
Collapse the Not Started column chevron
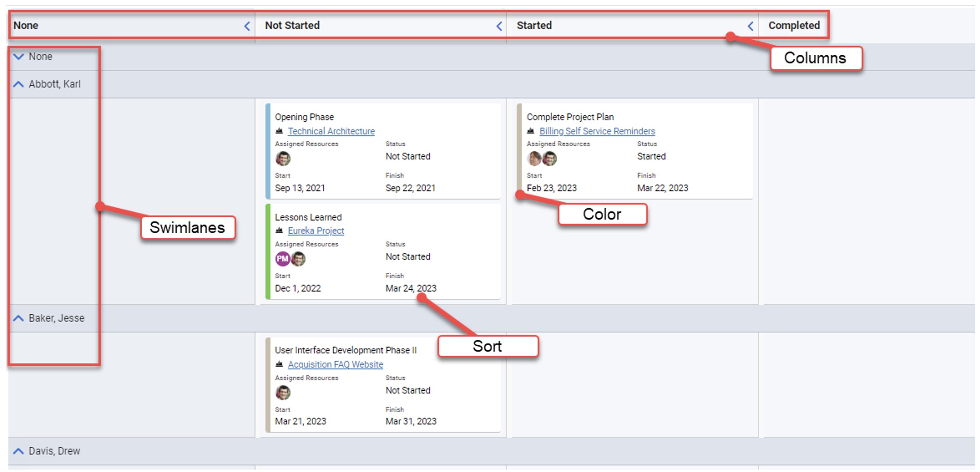499,26
